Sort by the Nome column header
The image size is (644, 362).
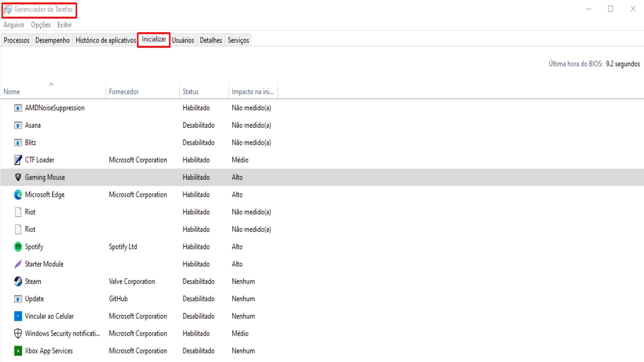click(x=12, y=92)
